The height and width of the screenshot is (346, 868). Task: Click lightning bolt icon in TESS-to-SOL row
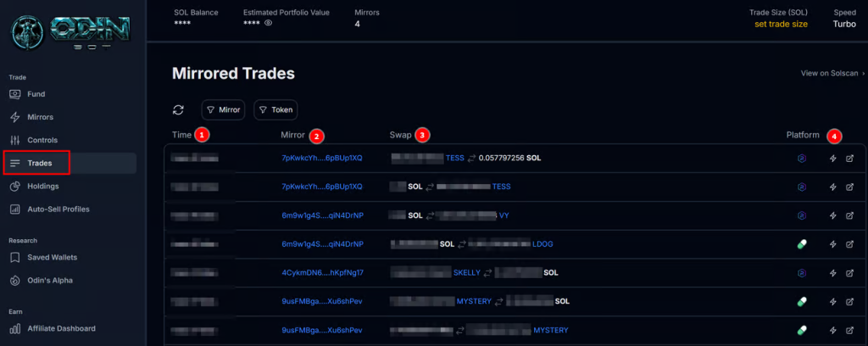[832, 159]
